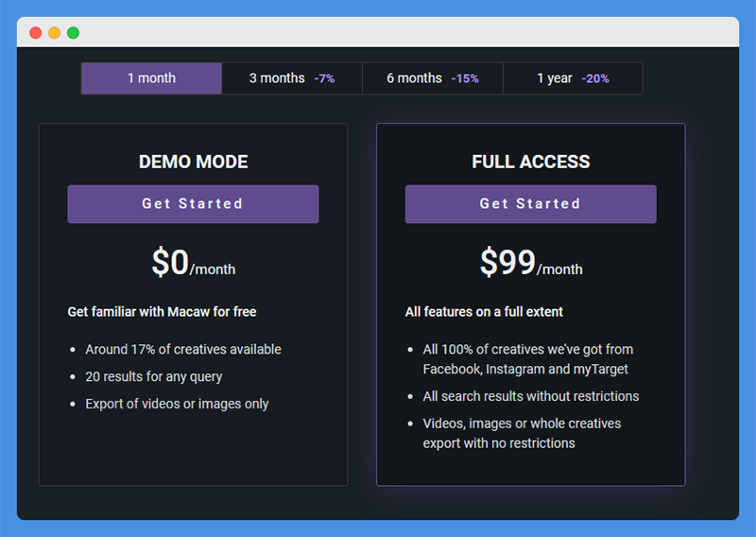Click Get Started under Demo Mode
Viewport: 756px width, 537px height.
(x=193, y=204)
